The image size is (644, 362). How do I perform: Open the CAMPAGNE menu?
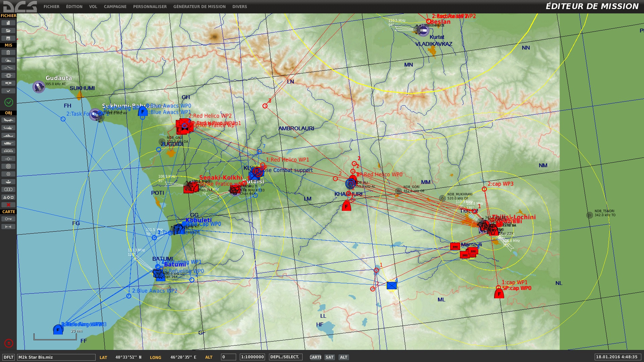pos(115,6)
